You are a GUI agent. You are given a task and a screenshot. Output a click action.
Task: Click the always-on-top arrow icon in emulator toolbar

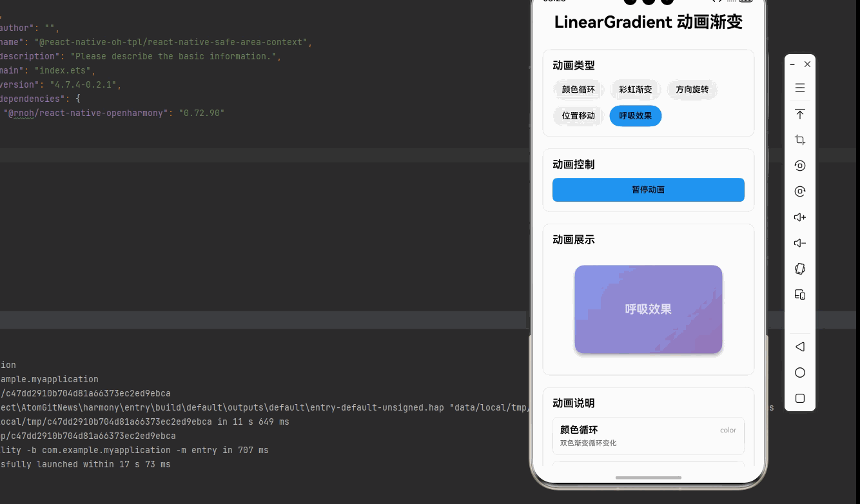pos(800,114)
